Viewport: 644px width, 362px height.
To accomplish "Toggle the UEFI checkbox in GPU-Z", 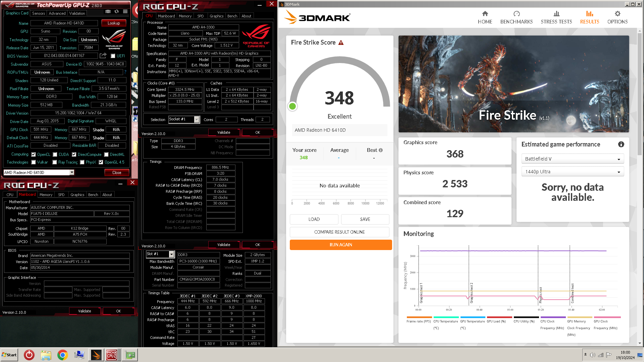I will [x=113, y=56].
